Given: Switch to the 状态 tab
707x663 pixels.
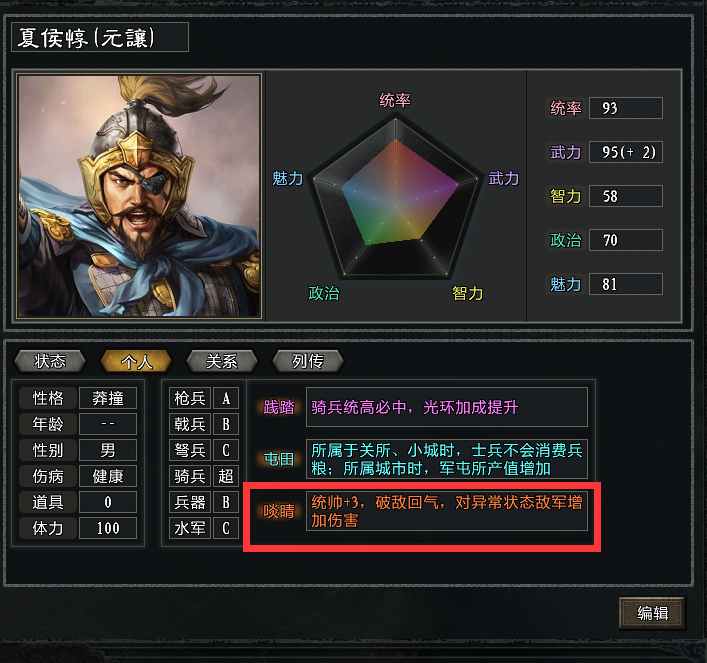Looking at the screenshot, I should pos(50,361).
